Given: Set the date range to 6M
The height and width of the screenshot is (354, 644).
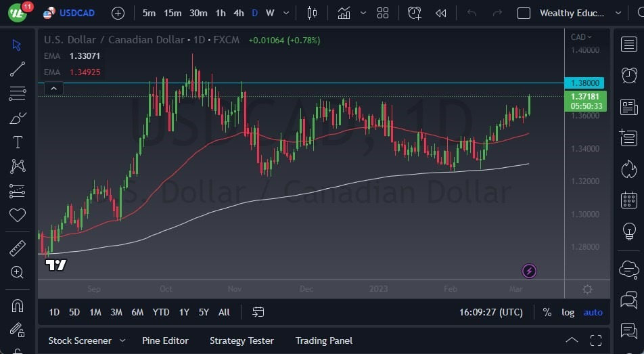Looking at the screenshot, I should coord(137,313).
